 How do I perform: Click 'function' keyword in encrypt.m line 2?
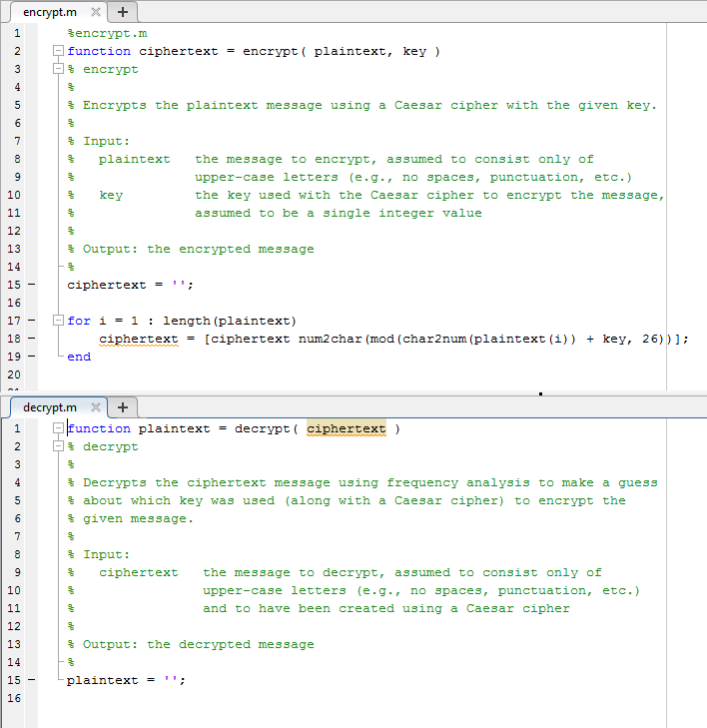click(99, 51)
